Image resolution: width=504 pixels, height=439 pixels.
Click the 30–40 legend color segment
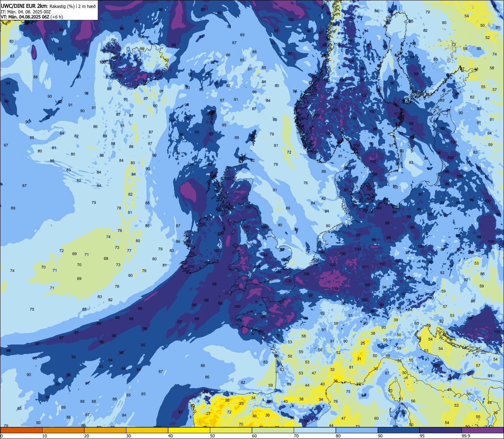pos(147,430)
